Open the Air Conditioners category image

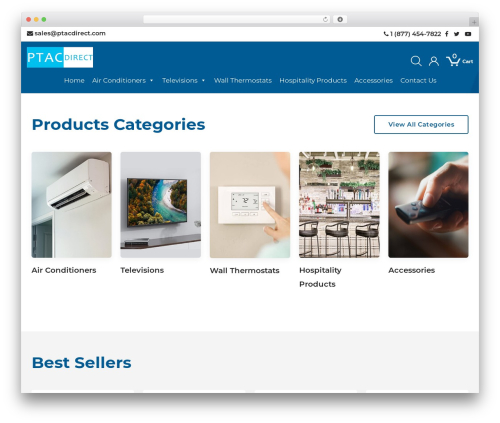point(72,205)
